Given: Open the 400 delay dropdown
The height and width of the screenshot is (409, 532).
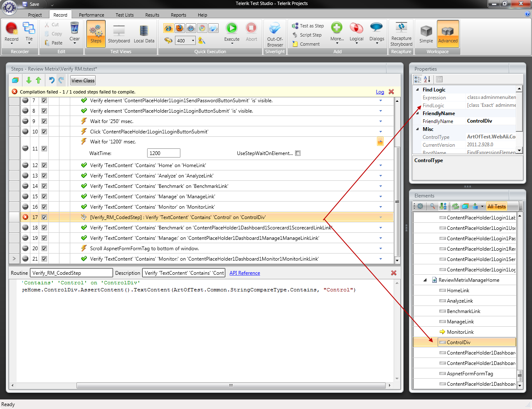Looking at the screenshot, I should [x=193, y=40].
